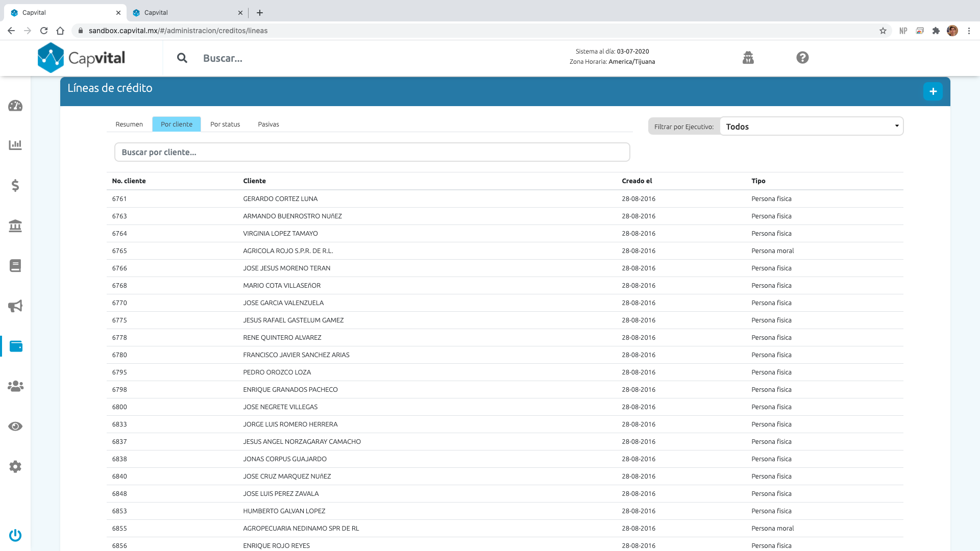Click the help question mark icon
The width and height of the screenshot is (980, 551).
tap(802, 58)
